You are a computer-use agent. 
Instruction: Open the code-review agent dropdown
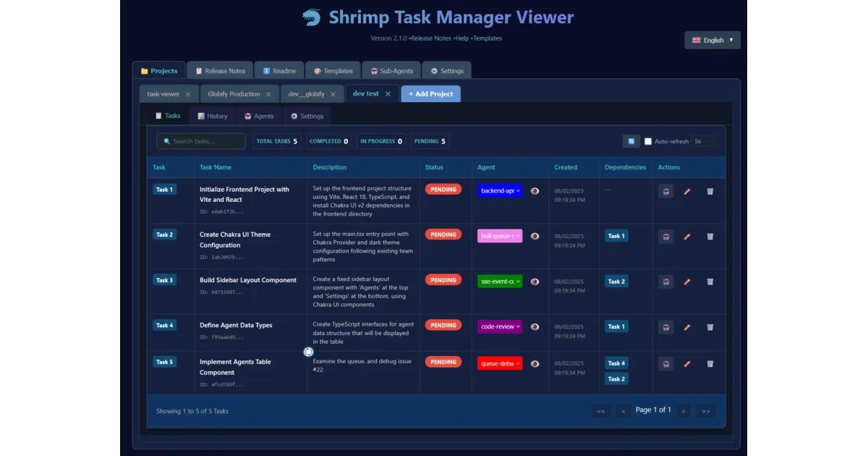[500, 326]
